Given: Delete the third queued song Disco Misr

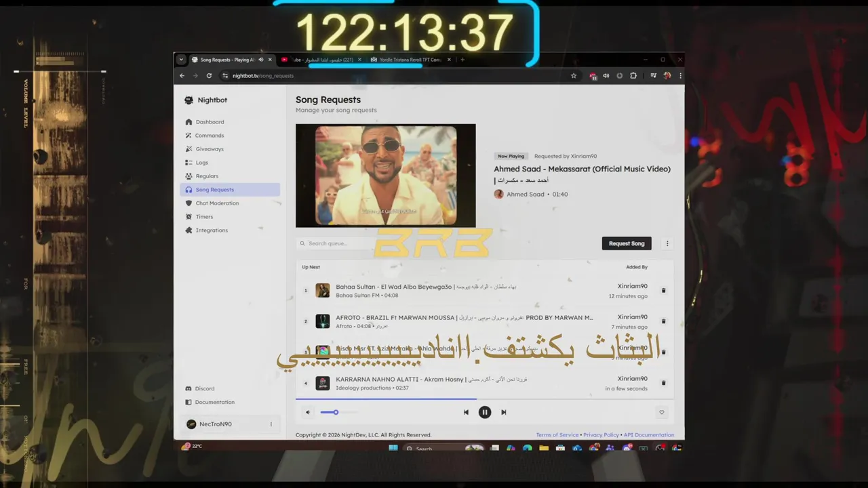Looking at the screenshot, I should pos(663,352).
